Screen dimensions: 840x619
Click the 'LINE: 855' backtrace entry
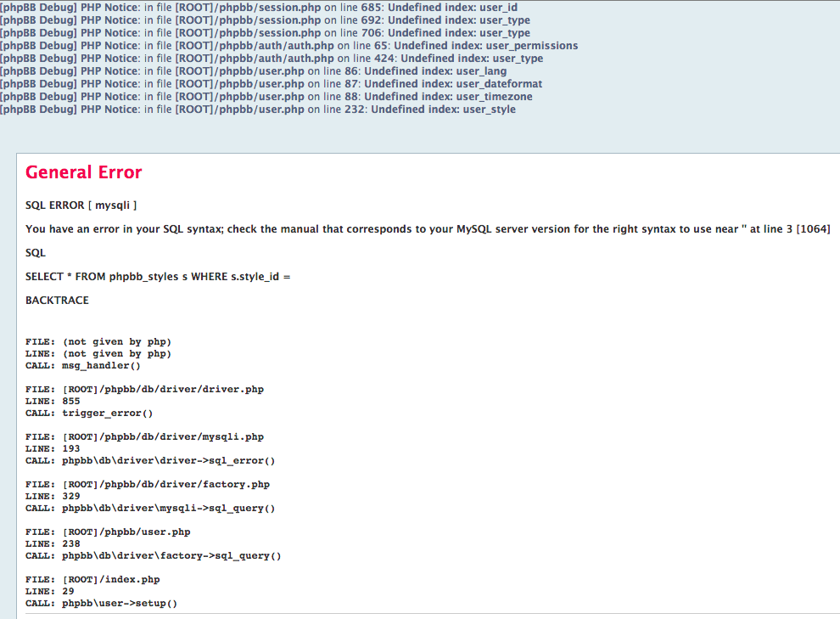[53, 401]
